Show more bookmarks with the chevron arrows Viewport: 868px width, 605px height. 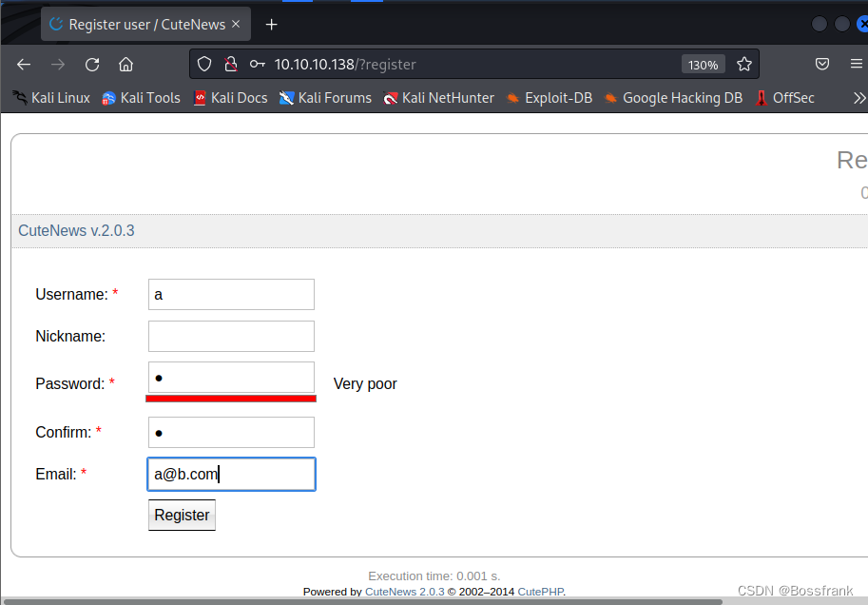tap(859, 98)
